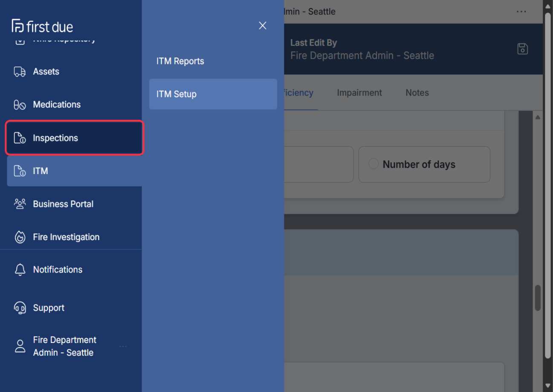Viewport: 553px width, 392px height.
Task: Click the Support headset icon
Action: point(20,308)
